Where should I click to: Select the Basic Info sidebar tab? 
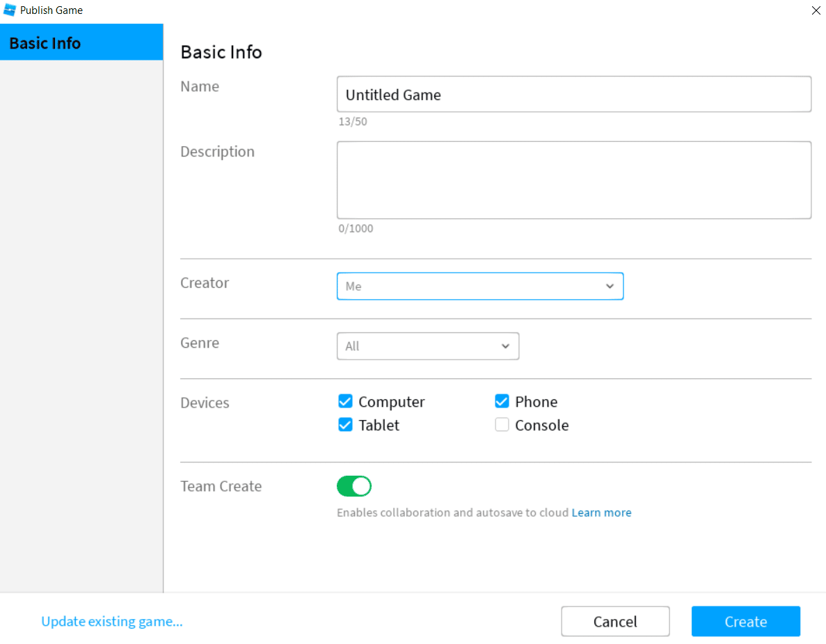pos(81,42)
